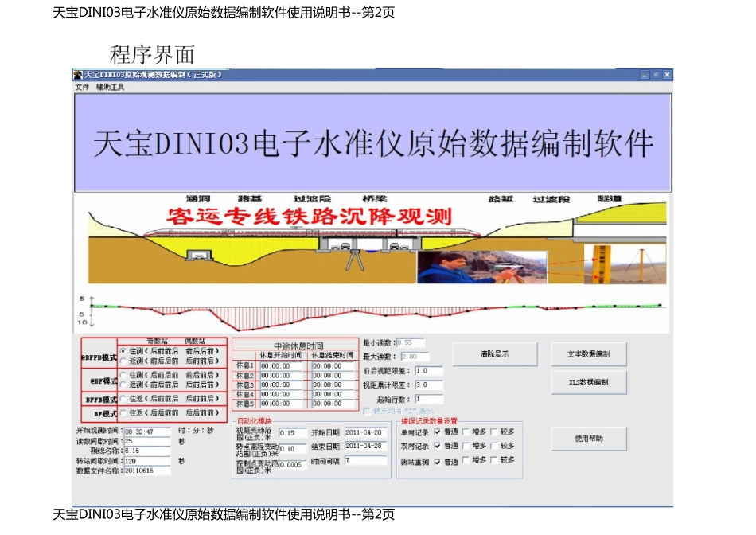Click the 开始日期 field 2011-04-20
This screenshot has height=535, width=756.
[365, 433]
